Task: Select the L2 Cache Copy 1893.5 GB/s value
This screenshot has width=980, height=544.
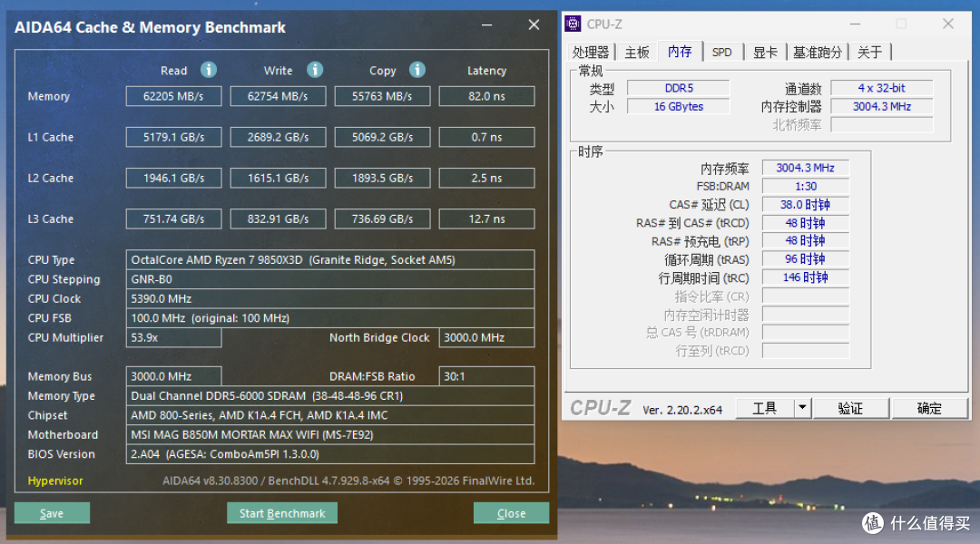Action: pyautogui.click(x=383, y=178)
